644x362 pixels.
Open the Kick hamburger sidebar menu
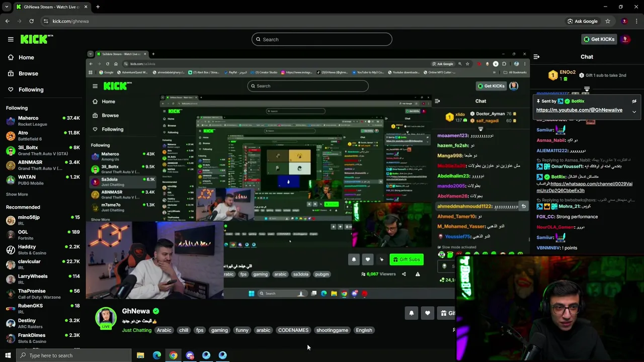[x=11, y=39]
